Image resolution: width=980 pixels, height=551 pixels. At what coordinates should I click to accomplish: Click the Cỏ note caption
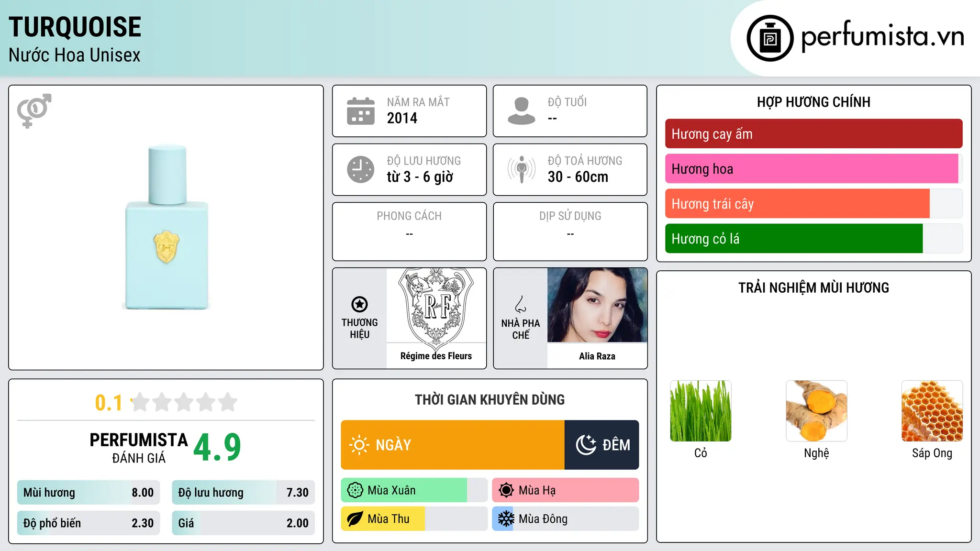pyautogui.click(x=701, y=453)
